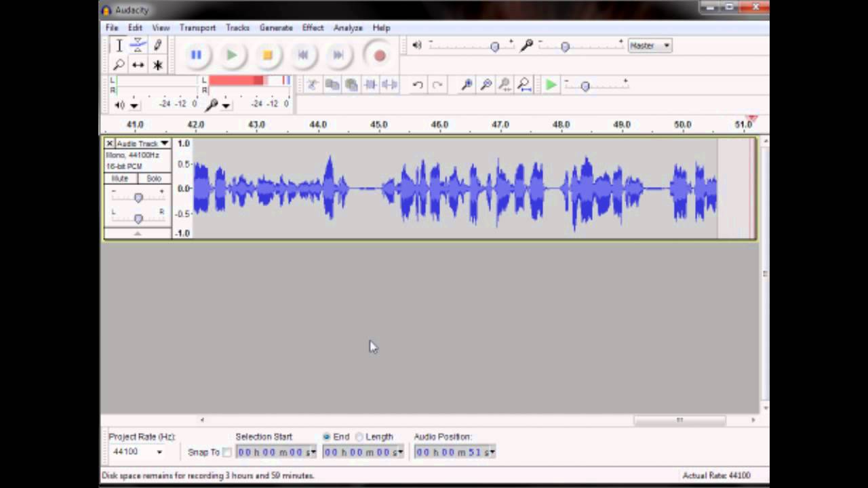Click the output speaker volume icon
868x488 pixels.
417,45
